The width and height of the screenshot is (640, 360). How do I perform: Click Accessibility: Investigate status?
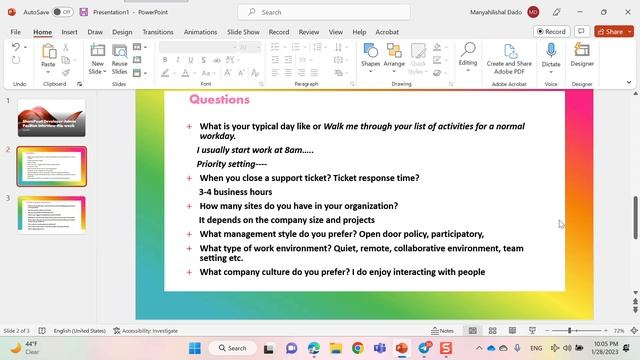coord(146,331)
